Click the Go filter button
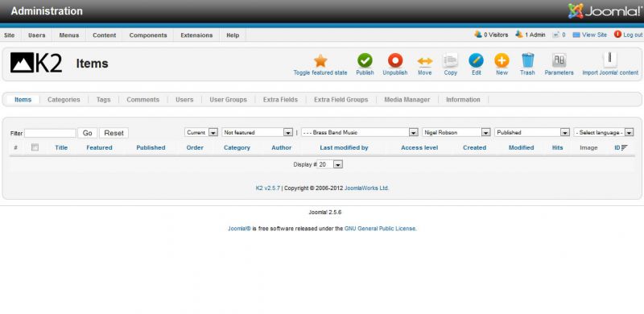 click(x=88, y=133)
